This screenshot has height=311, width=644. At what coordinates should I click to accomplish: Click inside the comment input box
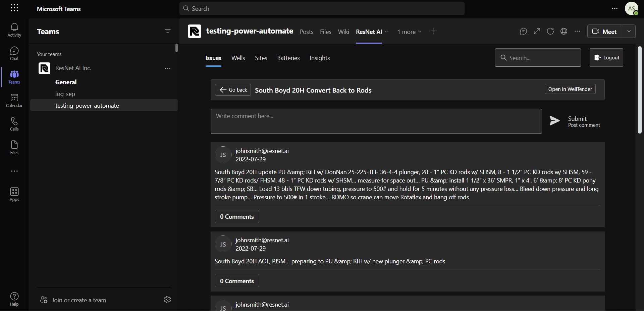coord(376,121)
